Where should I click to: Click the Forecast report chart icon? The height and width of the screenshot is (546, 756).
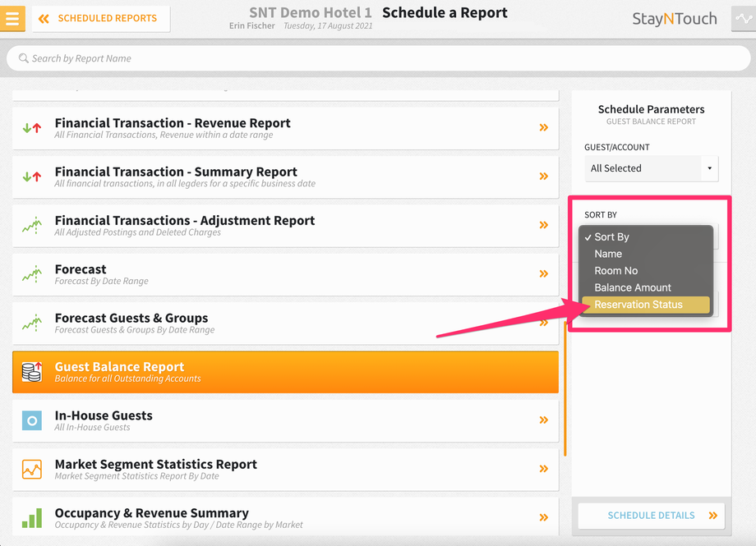coord(32,273)
